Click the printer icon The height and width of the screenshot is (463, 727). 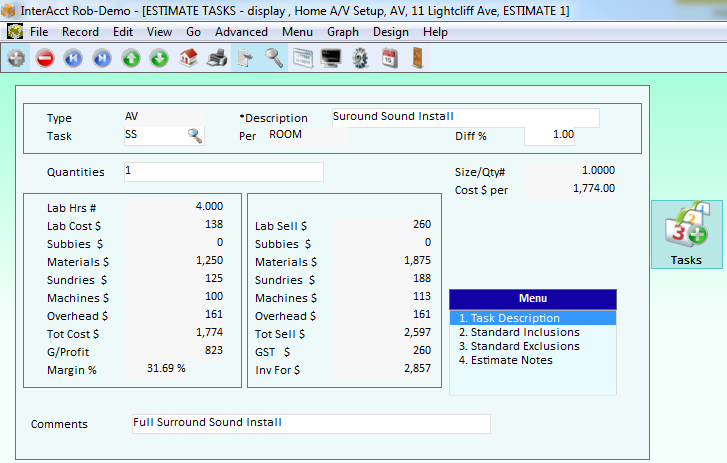tap(217, 58)
